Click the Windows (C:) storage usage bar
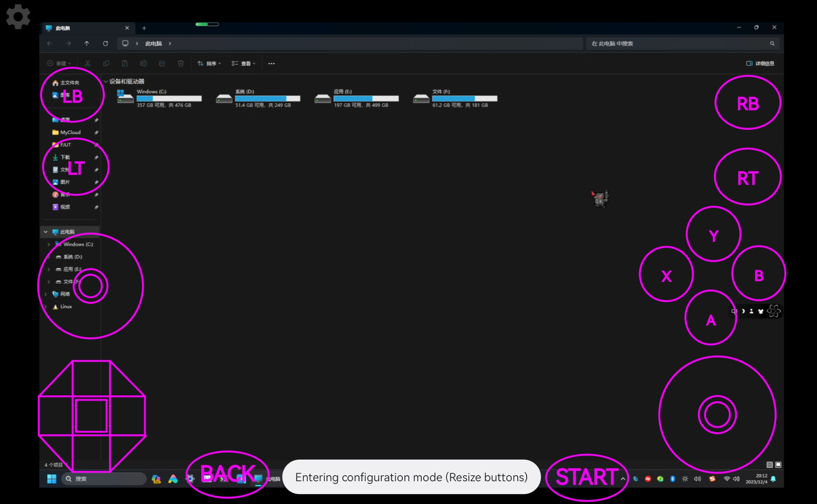The width and height of the screenshot is (817, 504). 169,98
